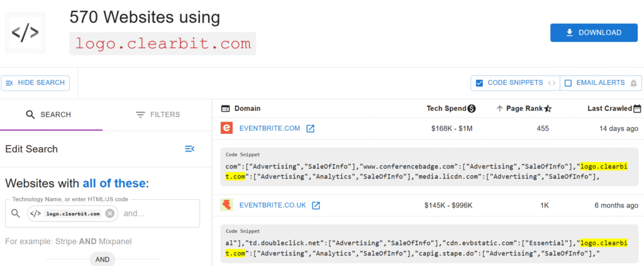Enable the Email Alerts checkbox
Image resolution: width=644 pixels, height=266 pixels.
point(568,83)
